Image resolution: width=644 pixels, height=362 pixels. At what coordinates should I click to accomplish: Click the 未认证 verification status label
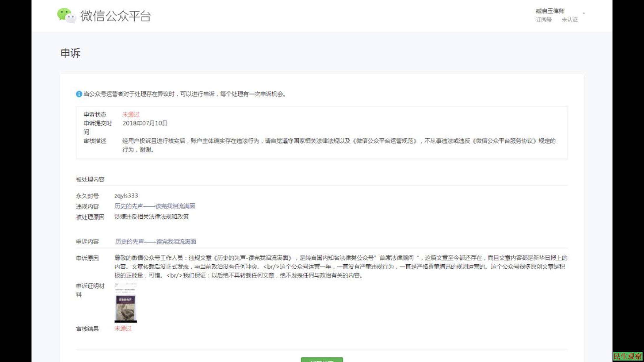(569, 20)
